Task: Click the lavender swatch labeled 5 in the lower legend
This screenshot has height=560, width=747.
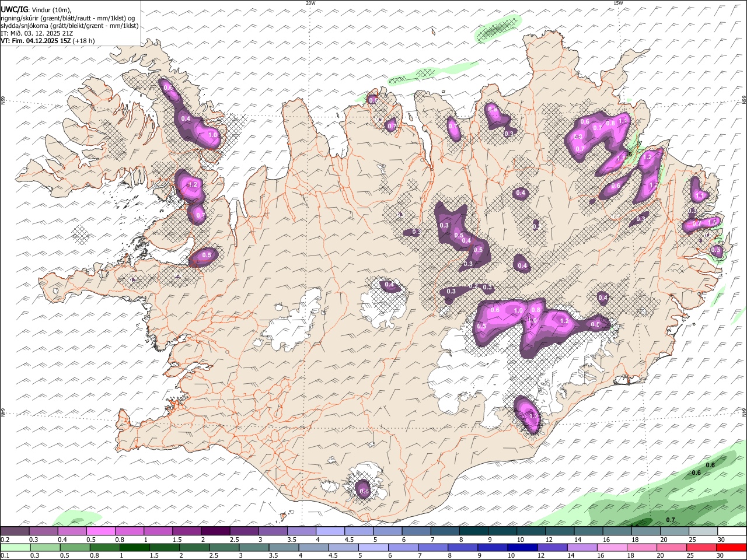Action: click(373, 548)
